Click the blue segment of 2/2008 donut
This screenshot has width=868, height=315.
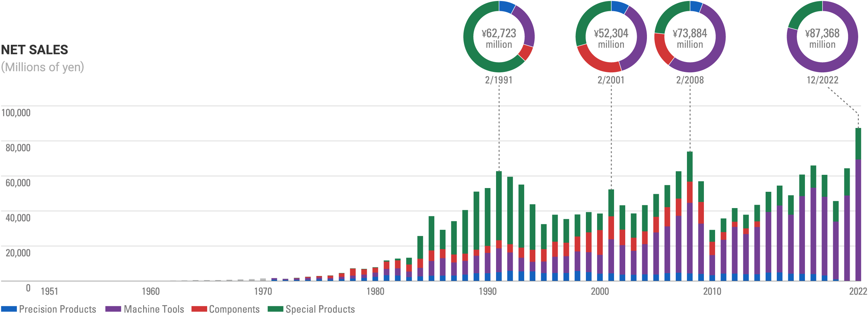[696, 6]
